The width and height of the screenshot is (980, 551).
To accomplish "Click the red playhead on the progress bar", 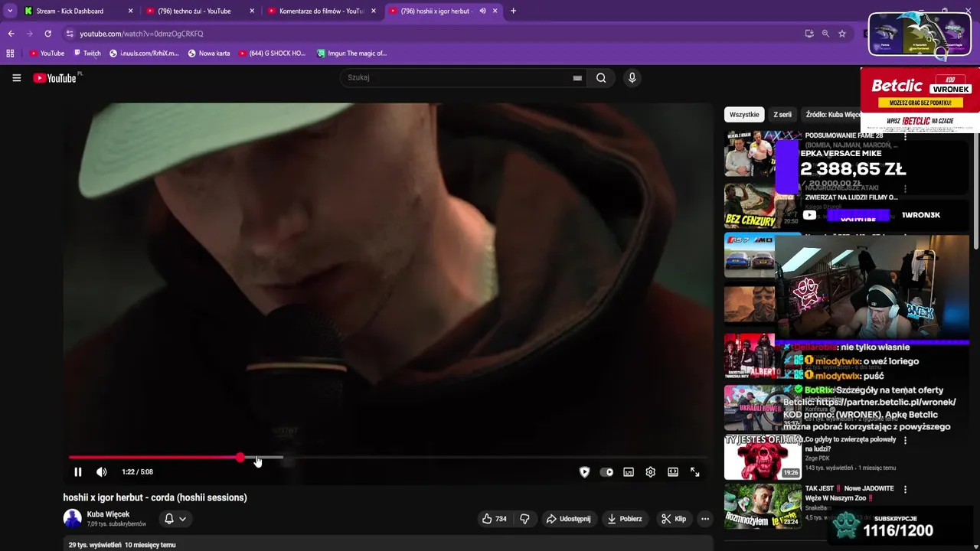I will tap(240, 458).
